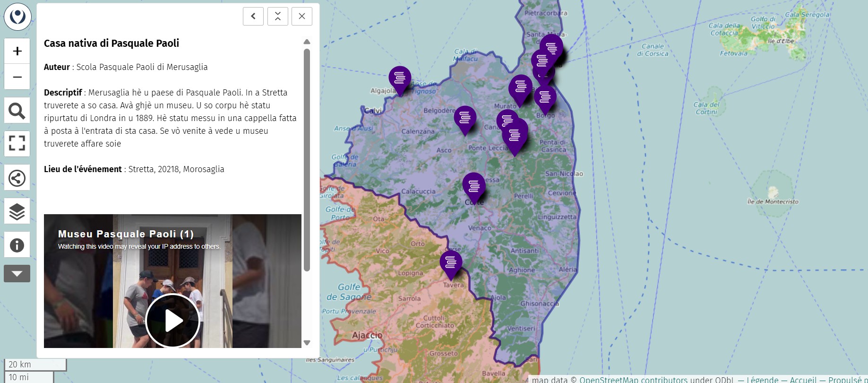Image resolution: width=868 pixels, height=383 pixels.
Task: Open the OpenStreetMap contributors link
Action: 633,379
